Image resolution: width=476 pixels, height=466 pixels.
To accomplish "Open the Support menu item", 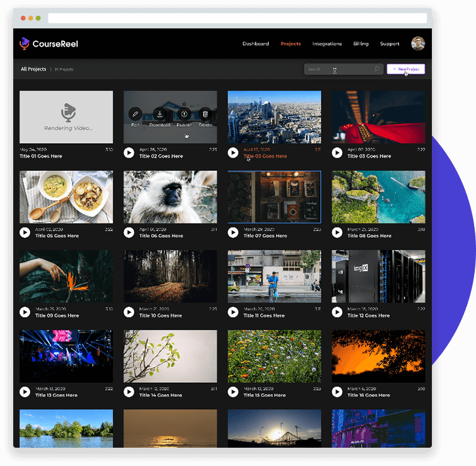I will click(x=390, y=44).
